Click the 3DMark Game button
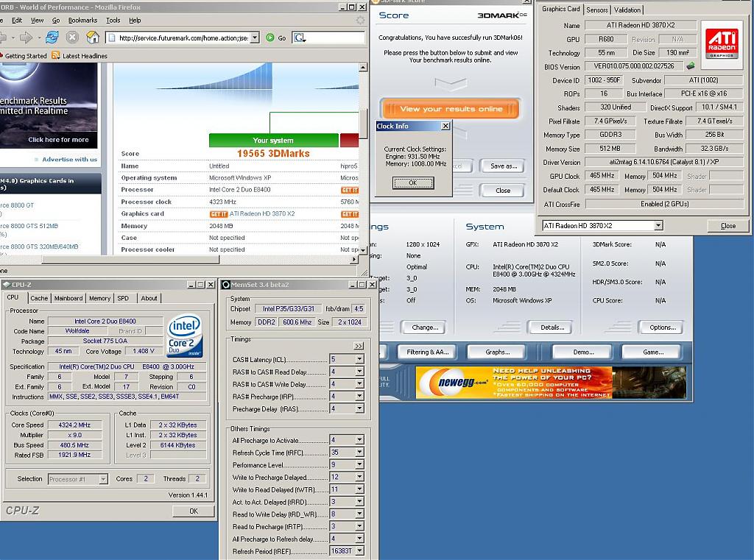The height and width of the screenshot is (560, 754). (653, 352)
